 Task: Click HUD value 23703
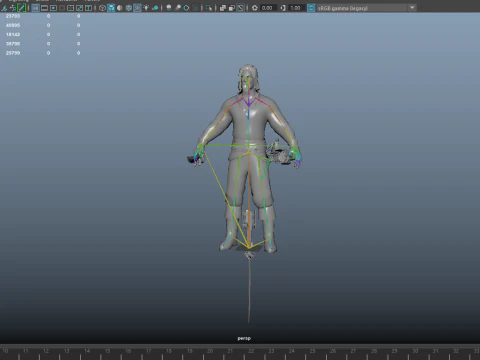pyautogui.click(x=13, y=16)
